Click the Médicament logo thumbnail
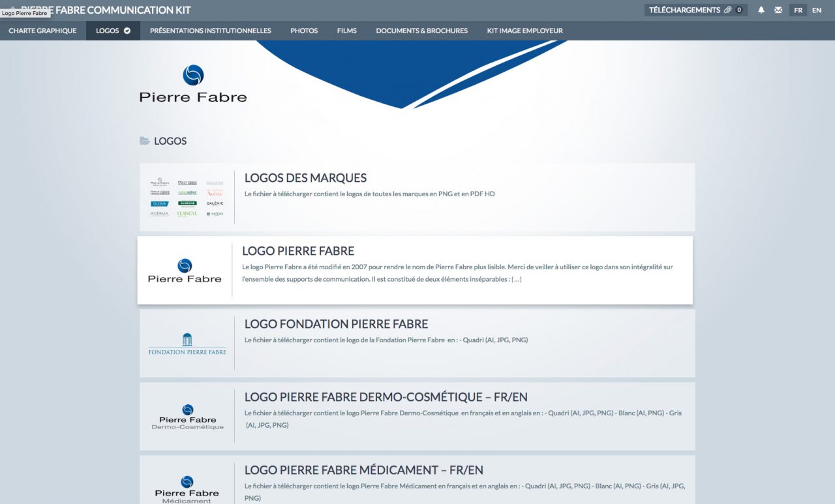 click(187, 490)
